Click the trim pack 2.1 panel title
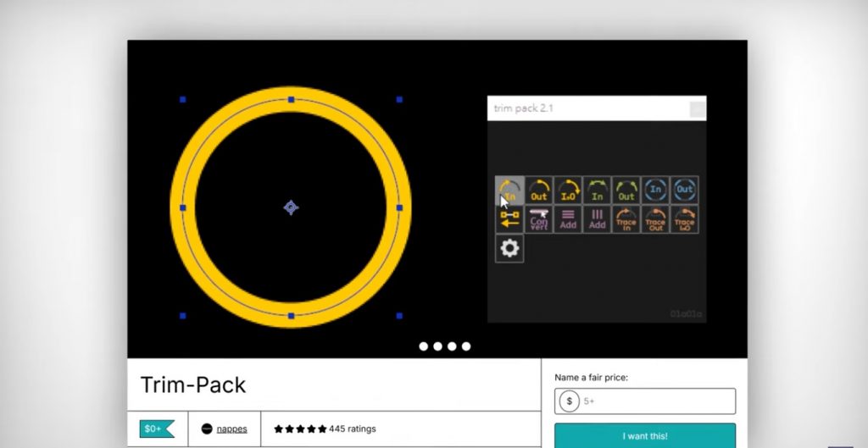 pos(523,108)
